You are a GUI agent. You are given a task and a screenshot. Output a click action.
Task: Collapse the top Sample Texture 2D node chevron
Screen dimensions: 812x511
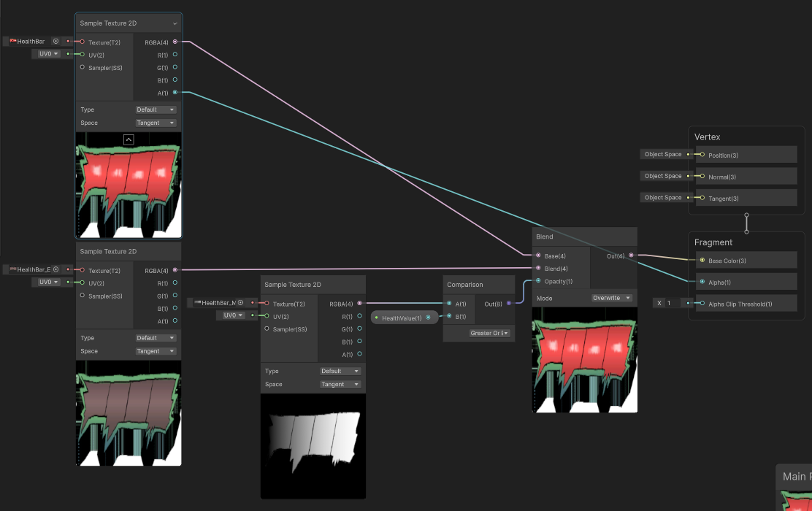pos(175,23)
